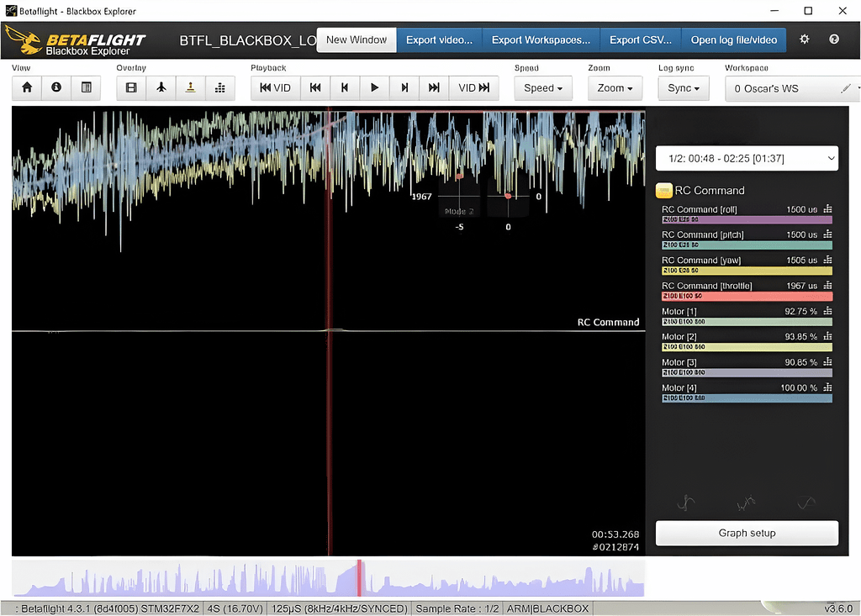
Task: Open analyser for RC Command [yaw]
Action: click(x=827, y=261)
